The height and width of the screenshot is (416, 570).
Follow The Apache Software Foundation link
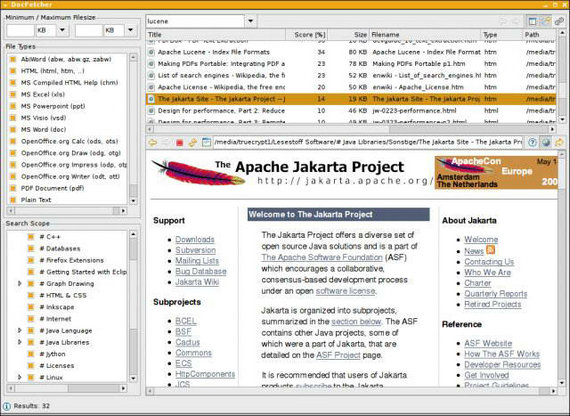click(322, 257)
